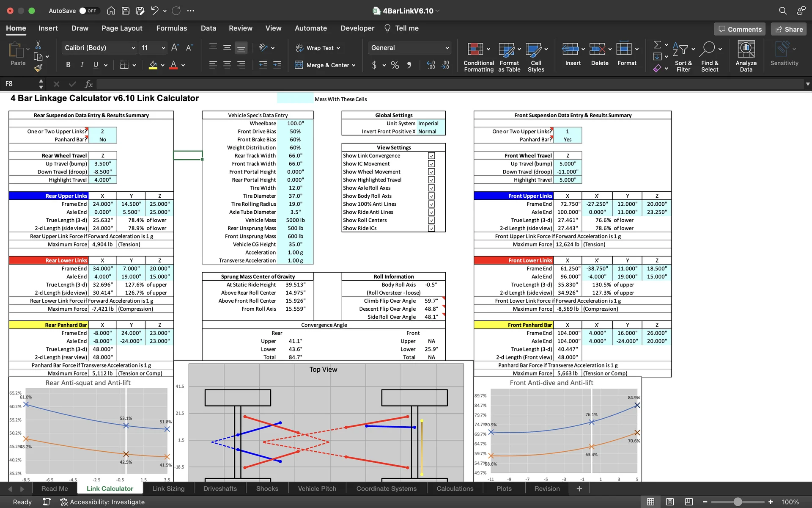The width and height of the screenshot is (812, 508).
Task: Expand the General number format dropdown
Action: pyautogui.click(x=447, y=48)
